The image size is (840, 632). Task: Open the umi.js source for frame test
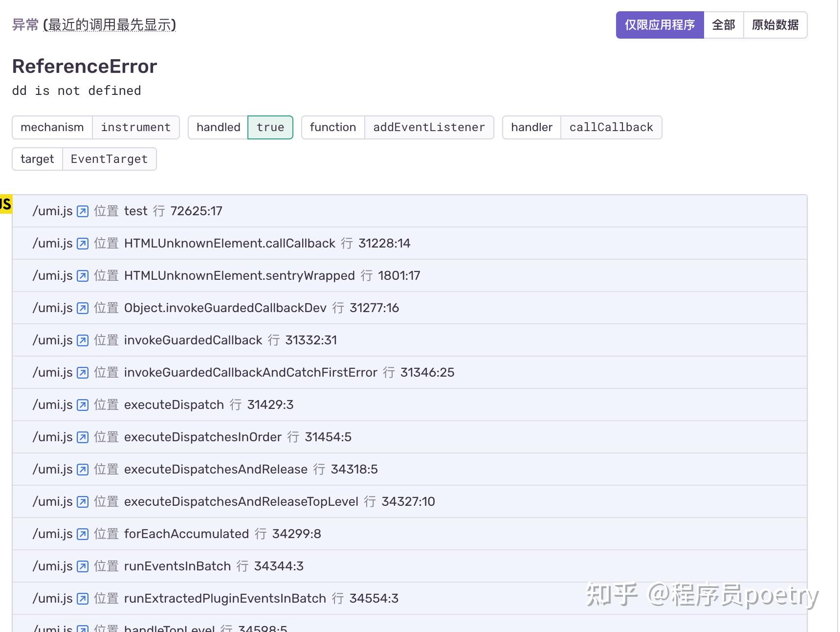click(82, 211)
